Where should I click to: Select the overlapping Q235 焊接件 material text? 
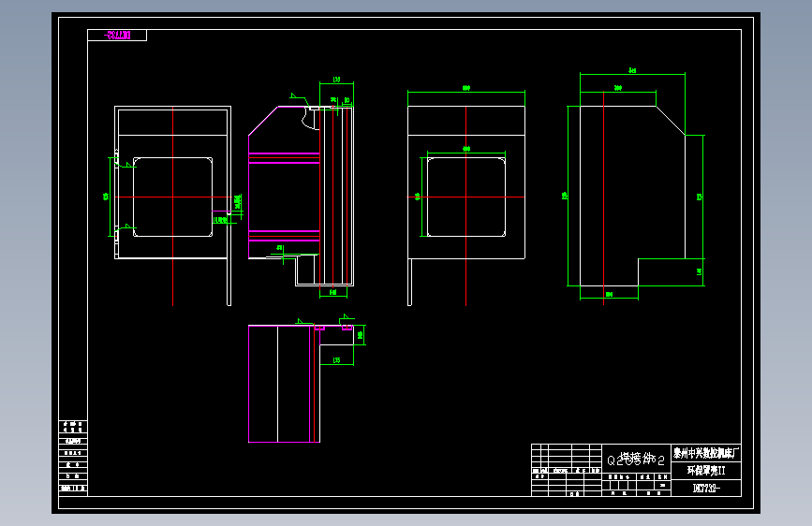(x=635, y=460)
